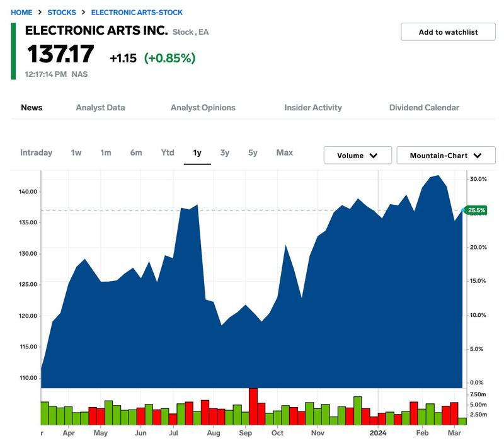Select the Ytd chart range
The height and width of the screenshot is (448, 504).
(168, 152)
